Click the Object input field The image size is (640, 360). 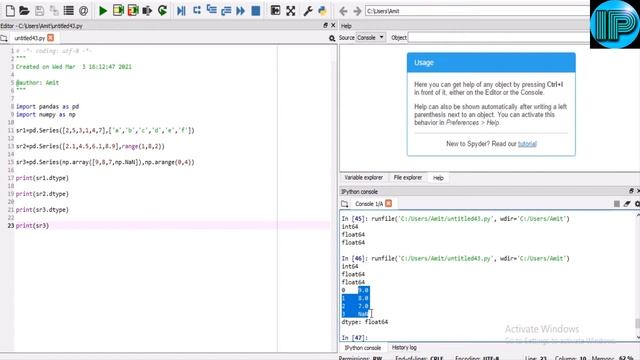(498, 38)
